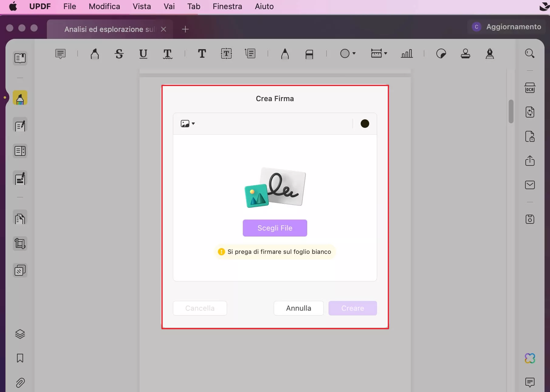The image size is (550, 392).
Task: Open the Vista menu
Action: [x=142, y=6]
